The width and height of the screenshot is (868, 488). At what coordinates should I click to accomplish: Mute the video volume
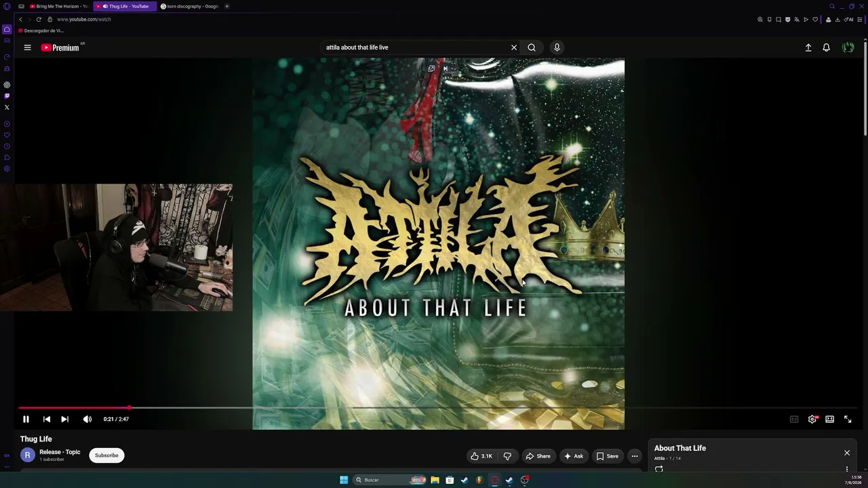point(87,419)
